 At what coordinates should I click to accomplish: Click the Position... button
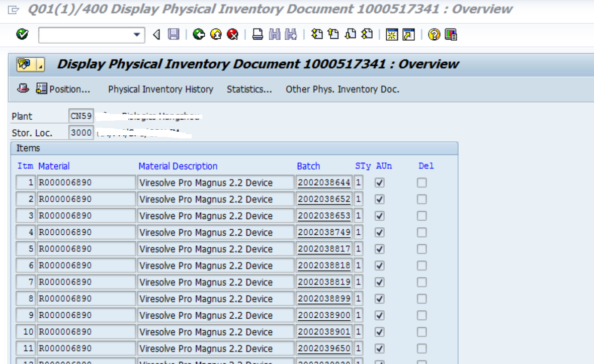tap(63, 89)
